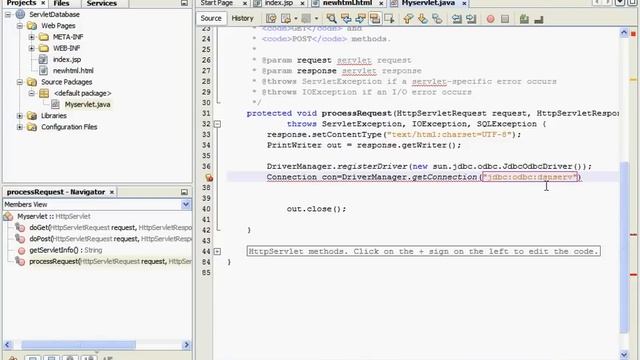Click the Stop Macro Recording icon
640x360 pixels.
coord(505,19)
